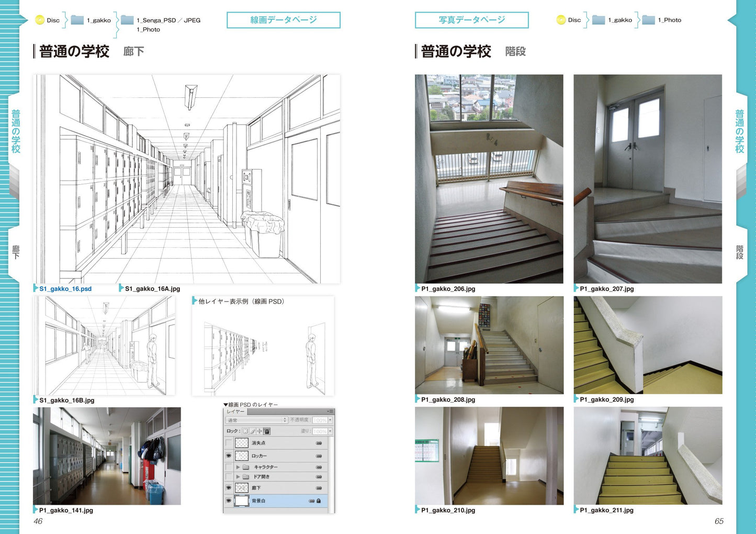
Task: Click link icon on 消失点 layer
Action: (x=319, y=443)
